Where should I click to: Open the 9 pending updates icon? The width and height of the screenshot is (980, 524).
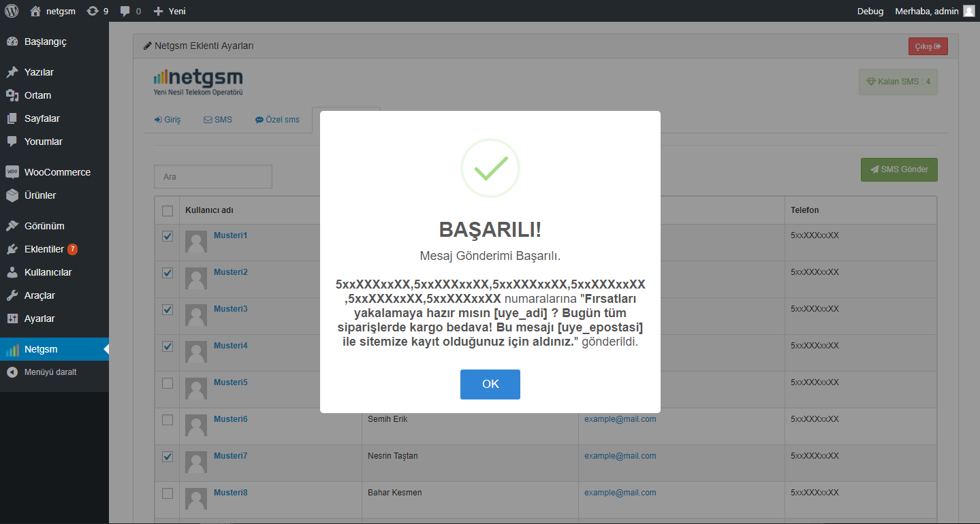(97, 11)
